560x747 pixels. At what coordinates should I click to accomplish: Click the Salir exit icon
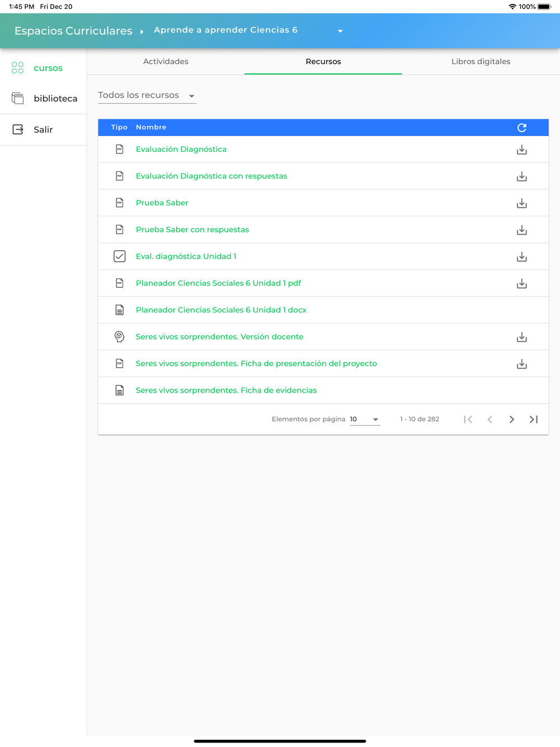(x=18, y=129)
